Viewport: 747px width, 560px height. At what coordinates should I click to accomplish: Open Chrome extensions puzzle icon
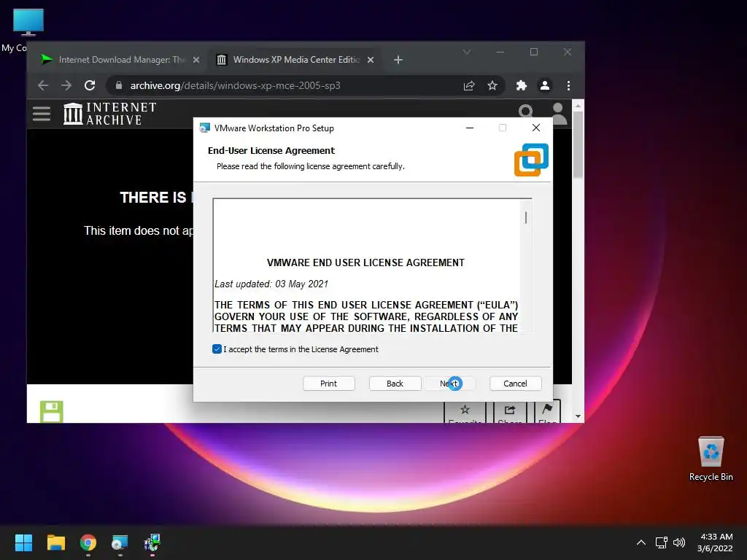click(521, 85)
